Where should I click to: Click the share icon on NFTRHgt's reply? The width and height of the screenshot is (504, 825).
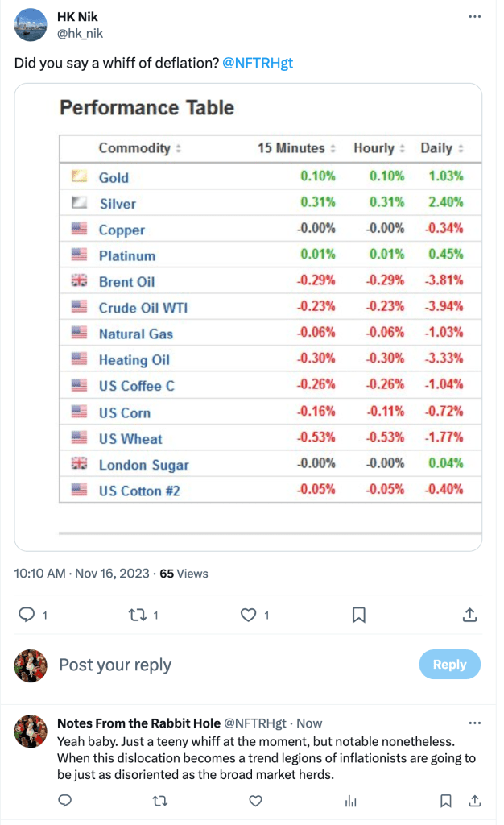tap(475, 801)
